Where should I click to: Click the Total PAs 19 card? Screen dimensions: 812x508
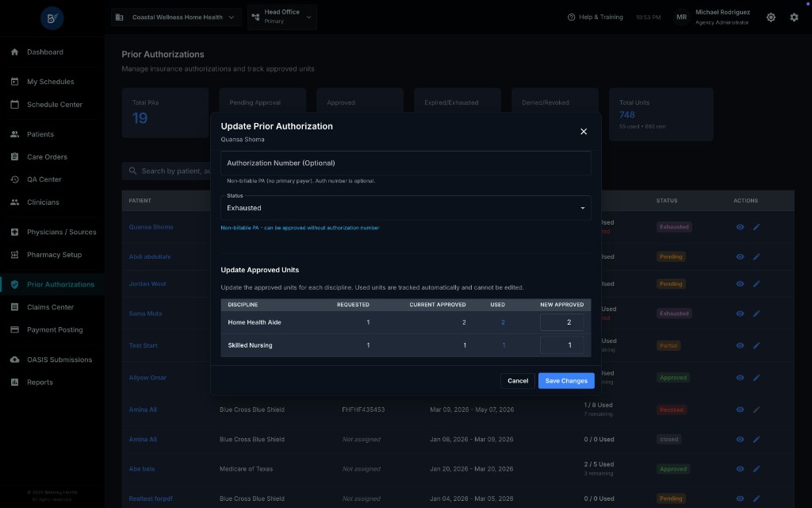[x=165, y=113]
